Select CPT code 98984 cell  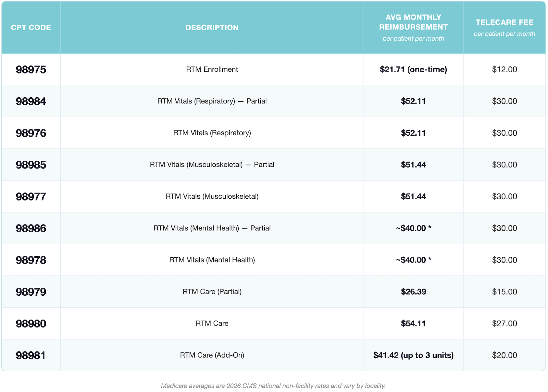(31, 101)
